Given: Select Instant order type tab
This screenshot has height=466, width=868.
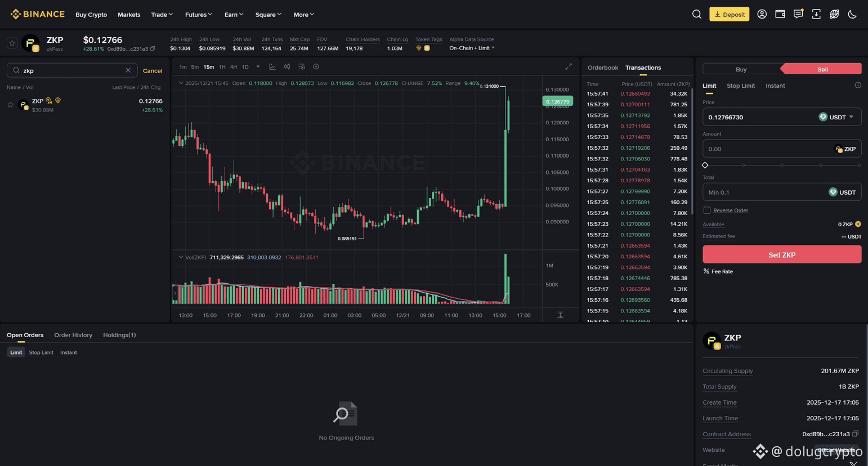Looking at the screenshot, I should point(775,86).
